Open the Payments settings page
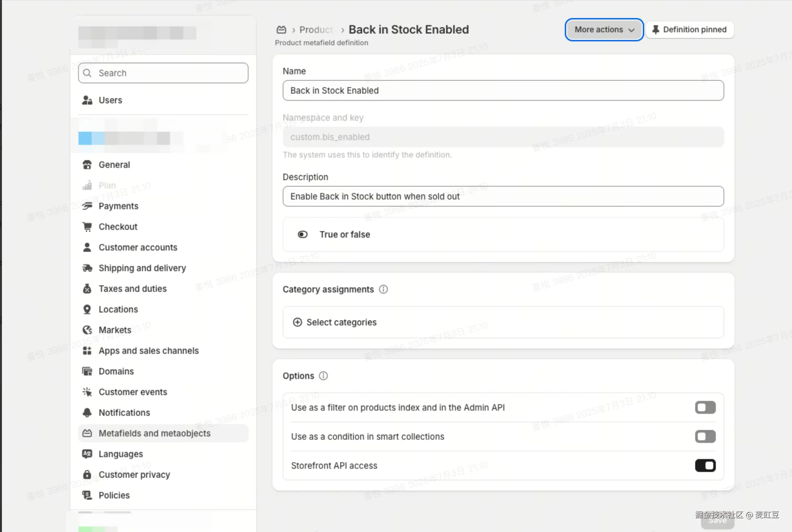This screenshot has height=532, width=792. click(x=118, y=206)
